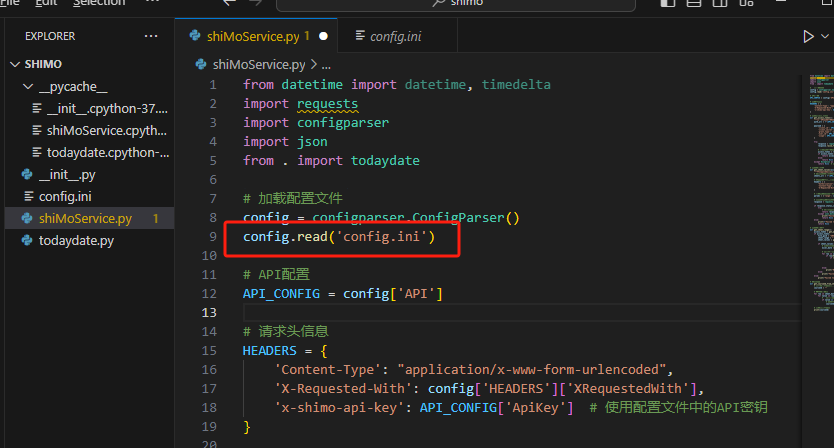Go forward using the right arrow
The width and height of the screenshot is (834, 448).
click(x=258, y=3)
